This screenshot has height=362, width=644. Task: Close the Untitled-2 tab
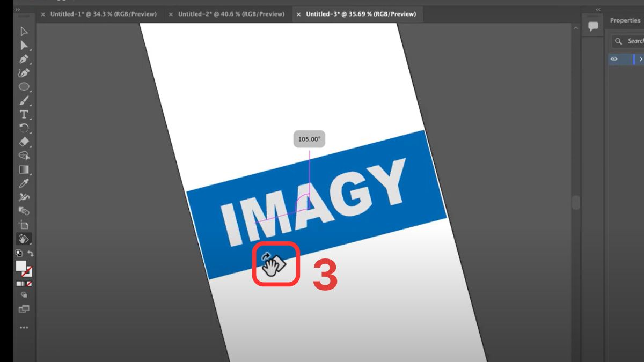click(171, 14)
